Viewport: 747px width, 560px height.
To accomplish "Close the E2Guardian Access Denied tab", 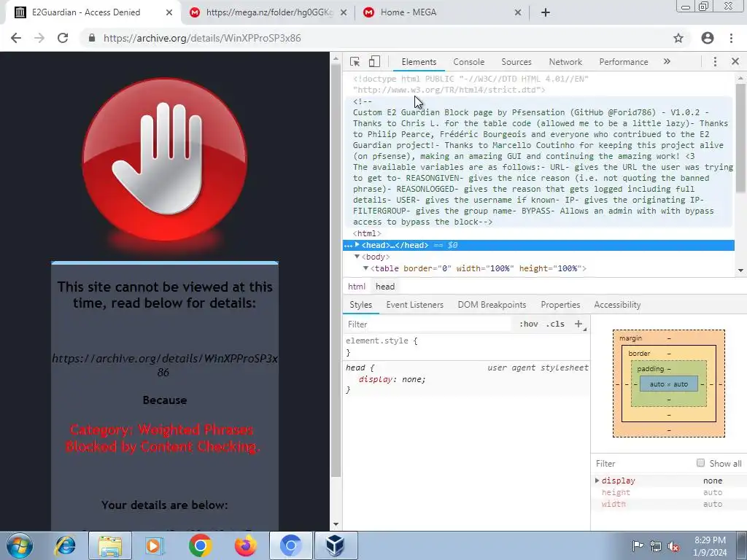I will [169, 12].
